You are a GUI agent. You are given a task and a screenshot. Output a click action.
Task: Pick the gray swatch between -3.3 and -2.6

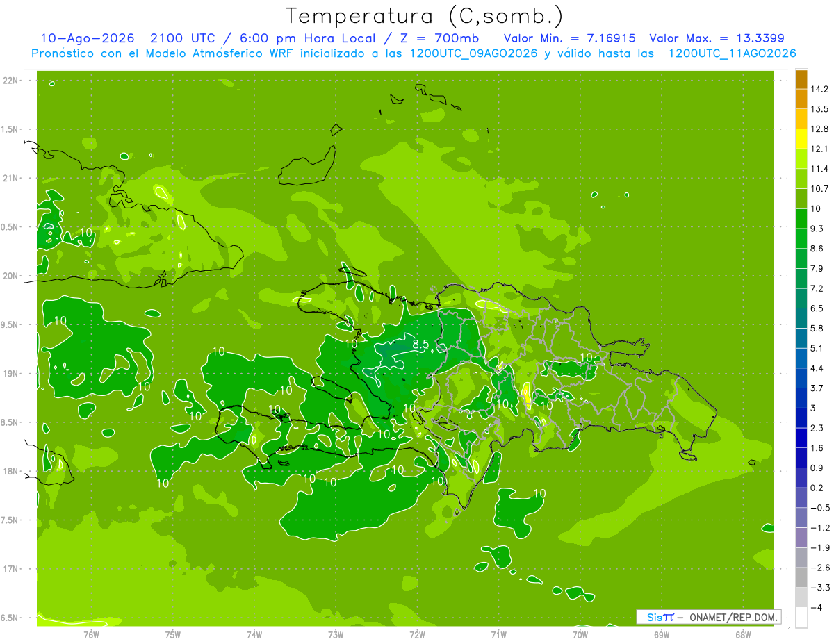click(801, 577)
